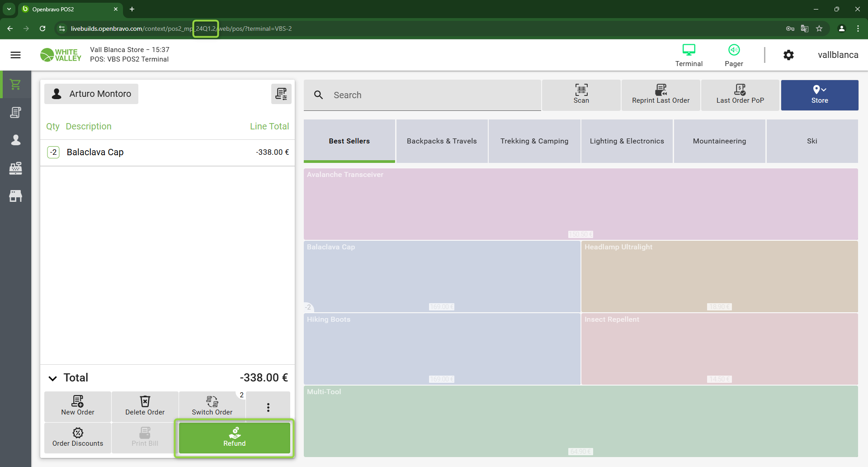Click the receipts icon in the left sidebar
Screen dimensions: 868x467
15,112
